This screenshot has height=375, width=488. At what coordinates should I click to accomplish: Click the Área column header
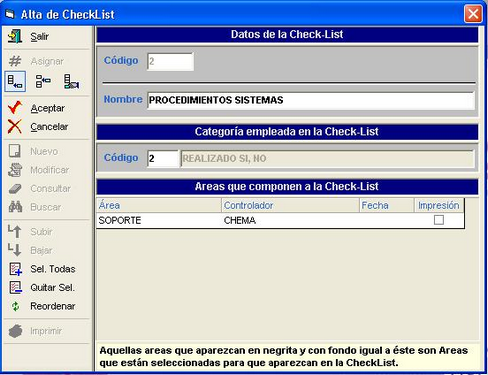pos(159,205)
